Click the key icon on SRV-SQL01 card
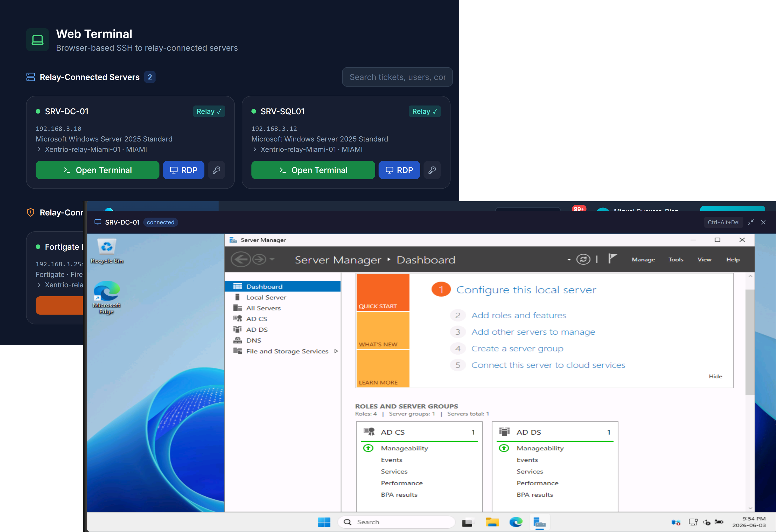Screen dimensions: 776x532 point(432,170)
